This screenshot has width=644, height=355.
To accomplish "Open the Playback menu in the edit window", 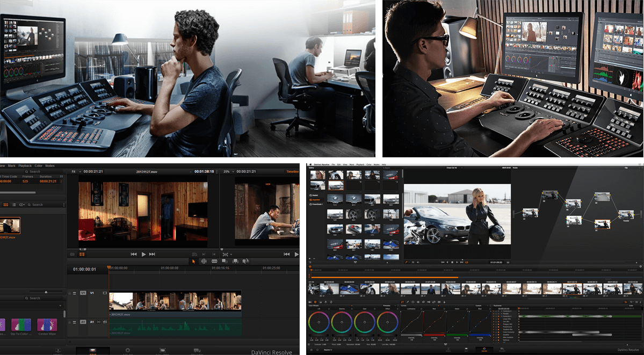I will (25, 165).
